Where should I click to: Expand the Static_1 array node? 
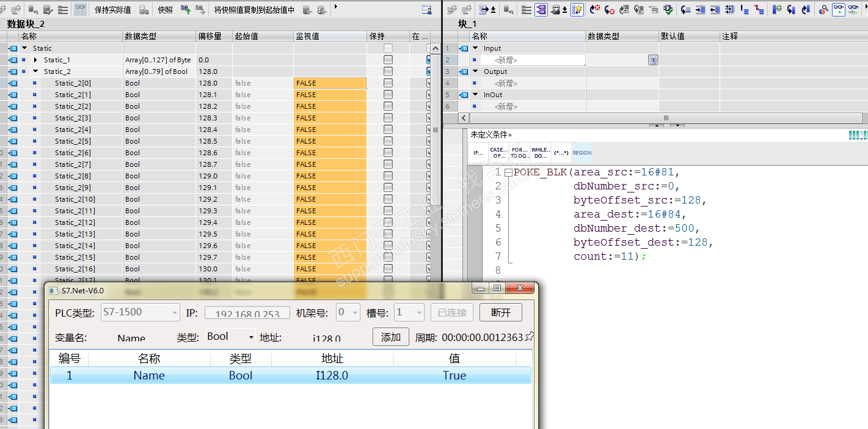pyautogui.click(x=35, y=60)
